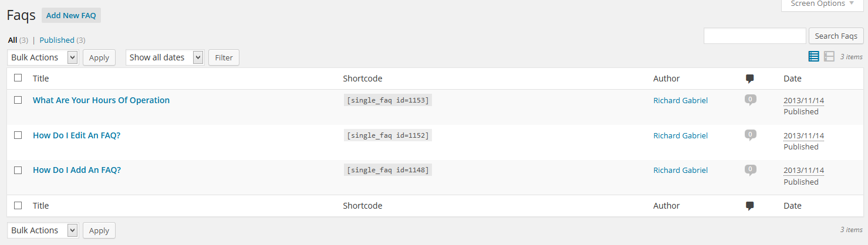Select the What Are Your Hours checkbox
The image size is (868, 245).
click(x=18, y=100)
